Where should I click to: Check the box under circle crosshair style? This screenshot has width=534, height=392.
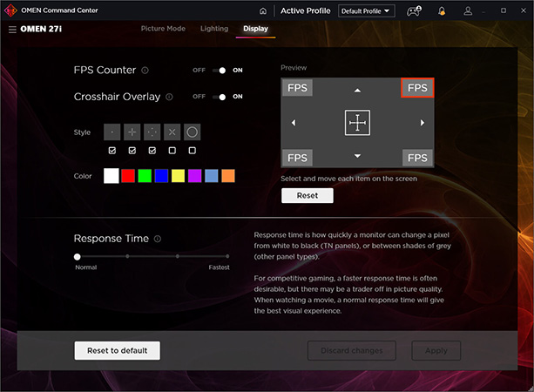[x=192, y=151]
